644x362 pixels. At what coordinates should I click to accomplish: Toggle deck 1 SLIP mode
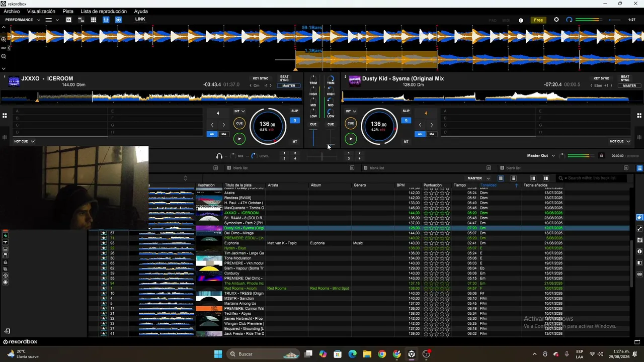pyautogui.click(x=295, y=111)
